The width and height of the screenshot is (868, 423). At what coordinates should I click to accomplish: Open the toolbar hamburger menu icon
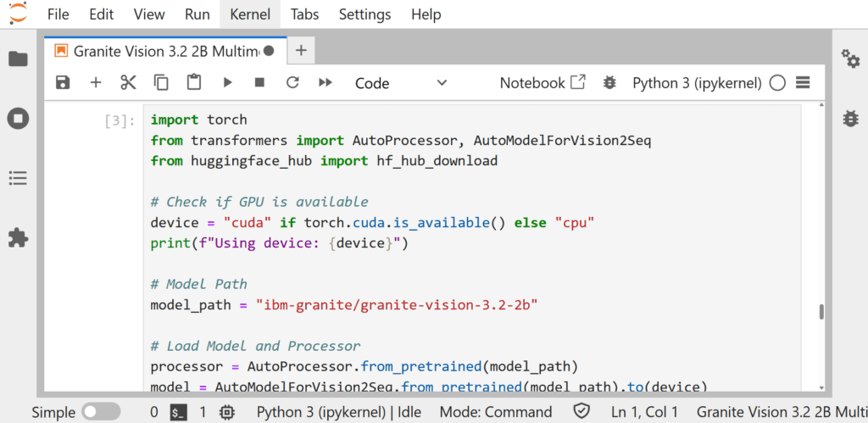point(803,83)
